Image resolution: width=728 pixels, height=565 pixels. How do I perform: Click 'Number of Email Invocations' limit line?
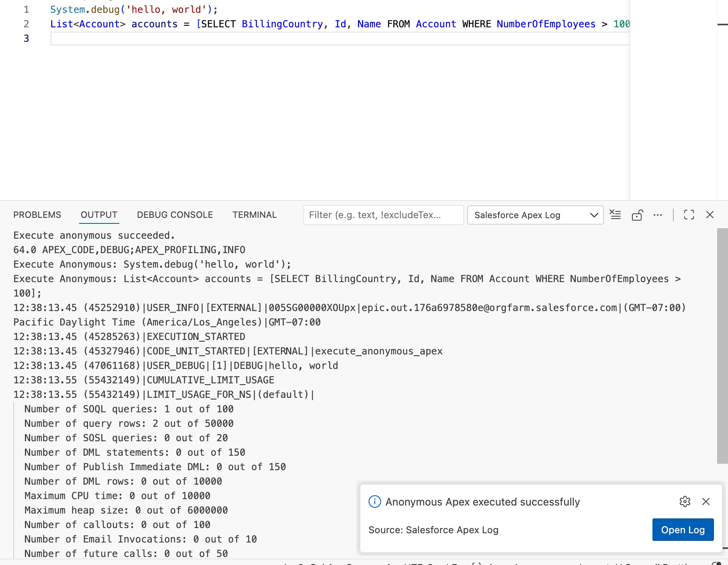click(141, 539)
